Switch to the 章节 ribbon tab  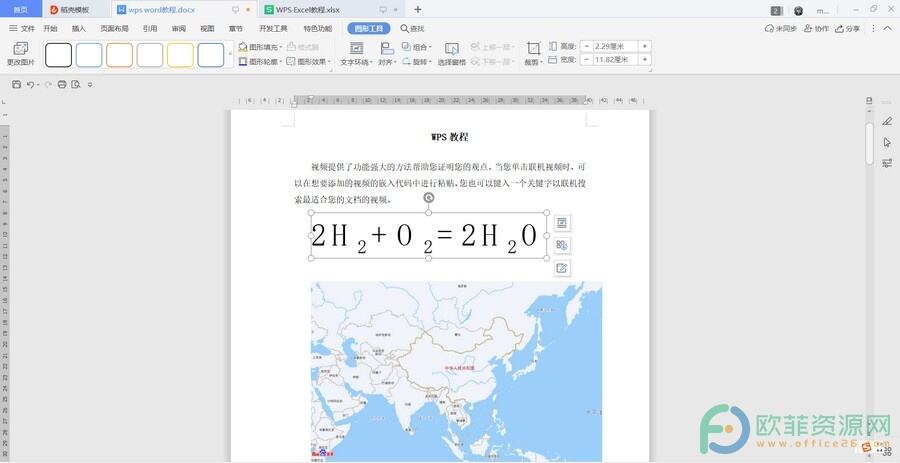(x=235, y=28)
